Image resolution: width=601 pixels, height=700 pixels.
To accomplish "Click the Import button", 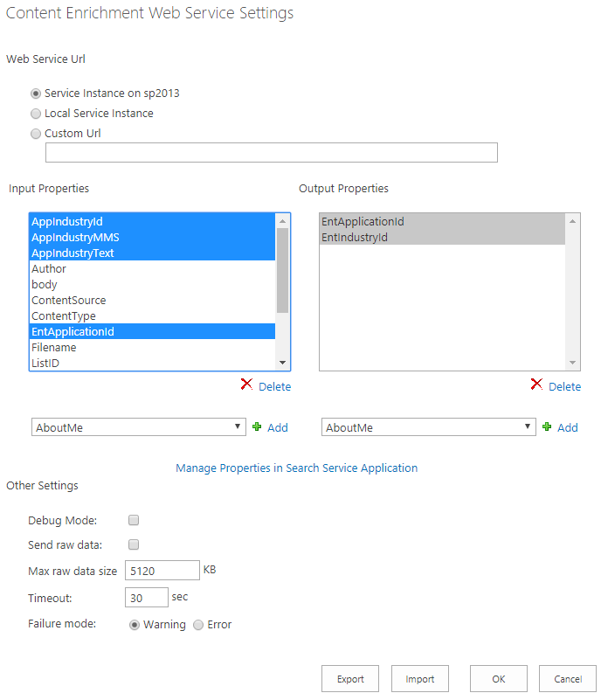I will 420,679.
